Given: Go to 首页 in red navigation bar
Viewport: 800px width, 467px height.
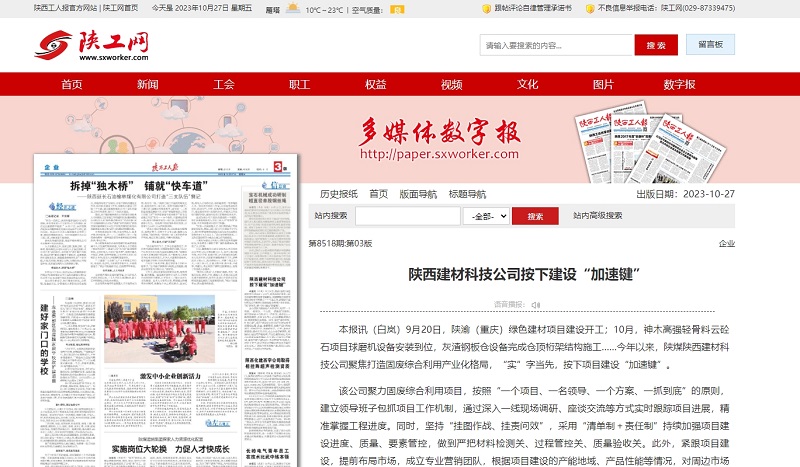Looking at the screenshot, I should tap(71, 84).
